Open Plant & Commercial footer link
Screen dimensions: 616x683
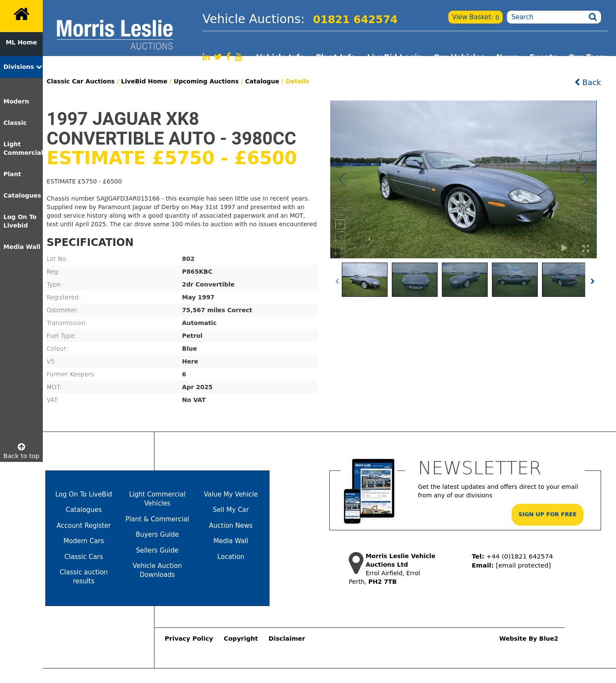tap(157, 519)
